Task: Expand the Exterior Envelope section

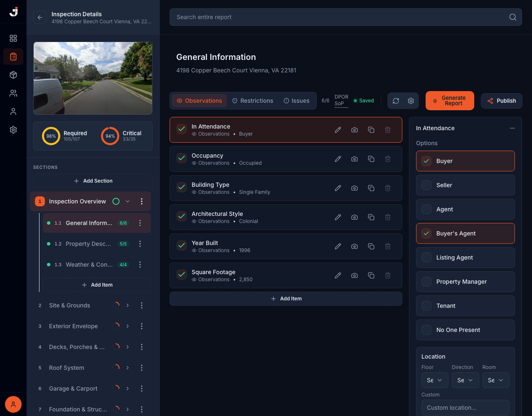Action: pyautogui.click(x=128, y=326)
